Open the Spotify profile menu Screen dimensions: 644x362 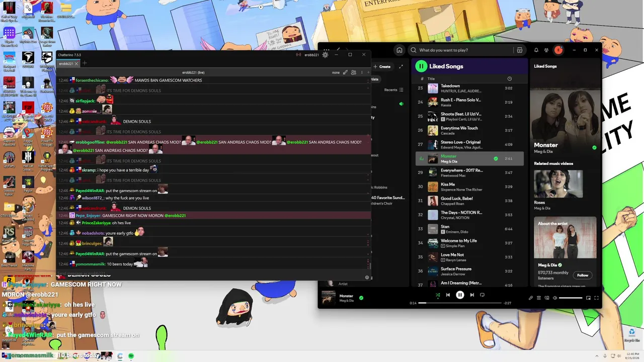(x=558, y=50)
